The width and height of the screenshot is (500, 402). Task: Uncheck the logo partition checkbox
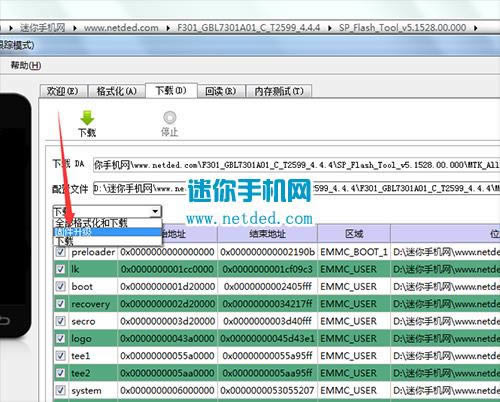click(60, 338)
